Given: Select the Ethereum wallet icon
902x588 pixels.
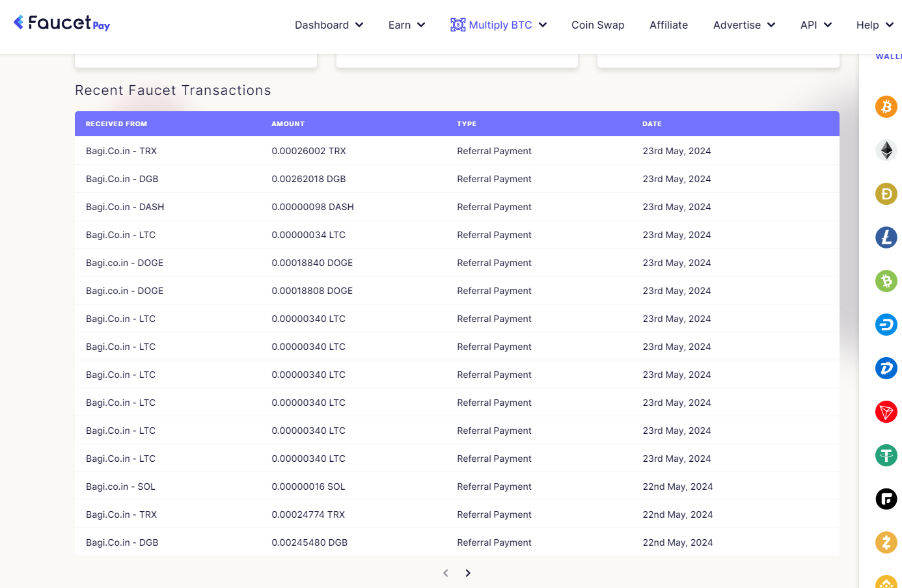Looking at the screenshot, I should click(886, 150).
